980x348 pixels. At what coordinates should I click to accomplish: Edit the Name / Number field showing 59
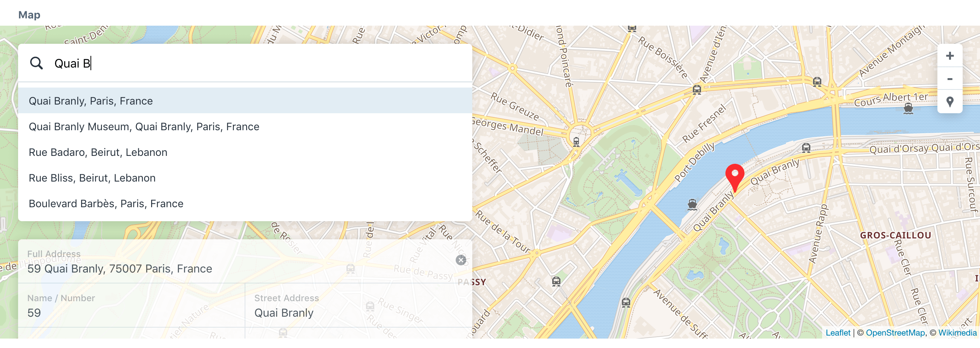pyautogui.click(x=132, y=305)
